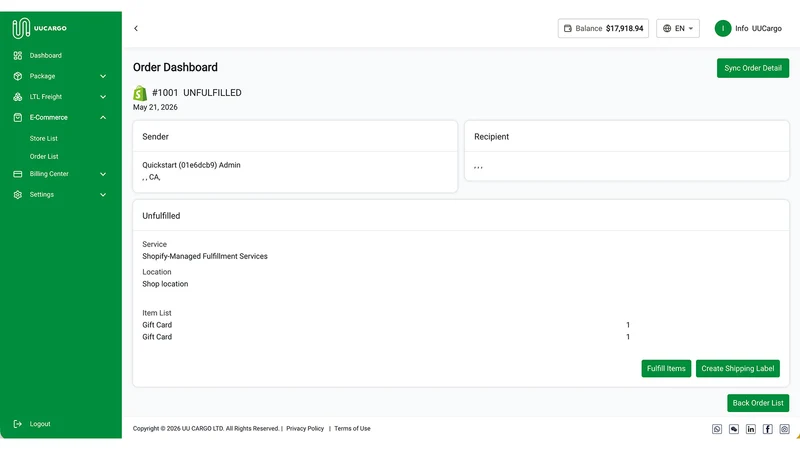Click Shopify-Managed Fulfillment Services text
The width and height of the screenshot is (800, 450).
pos(205,256)
